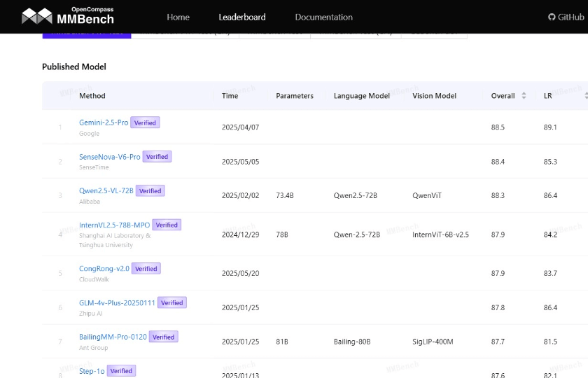This screenshot has width=588, height=378.
Task: Click the BailingMM-Pro-0120 model link
Action: (113, 337)
